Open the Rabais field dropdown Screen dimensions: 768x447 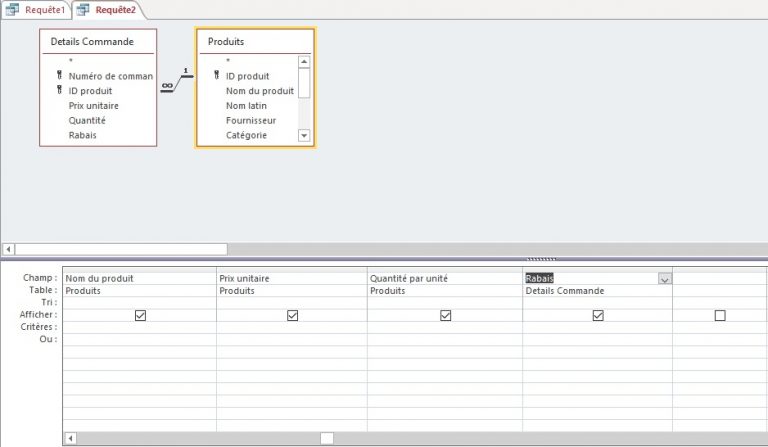pyautogui.click(x=665, y=279)
